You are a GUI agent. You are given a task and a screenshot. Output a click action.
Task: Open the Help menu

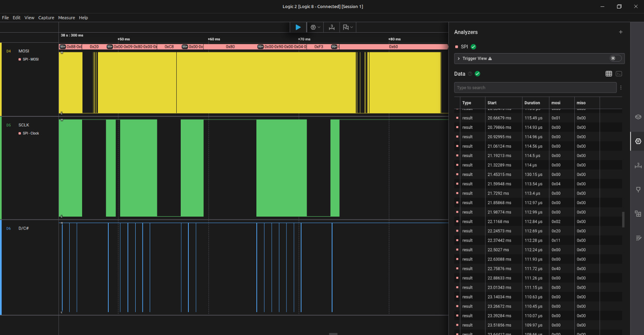pos(83,18)
